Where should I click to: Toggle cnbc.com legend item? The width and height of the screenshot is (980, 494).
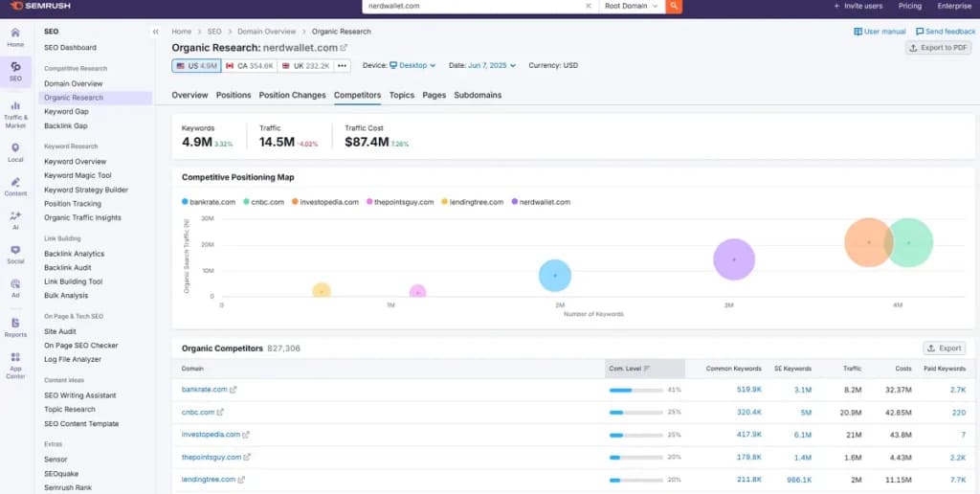pos(264,202)
